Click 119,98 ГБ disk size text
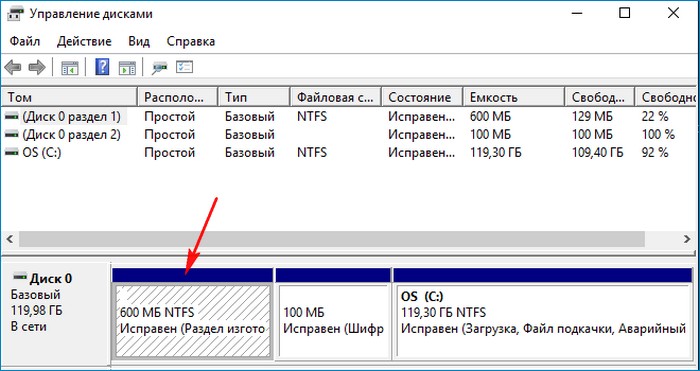The image size is (700, 371). 37,310
